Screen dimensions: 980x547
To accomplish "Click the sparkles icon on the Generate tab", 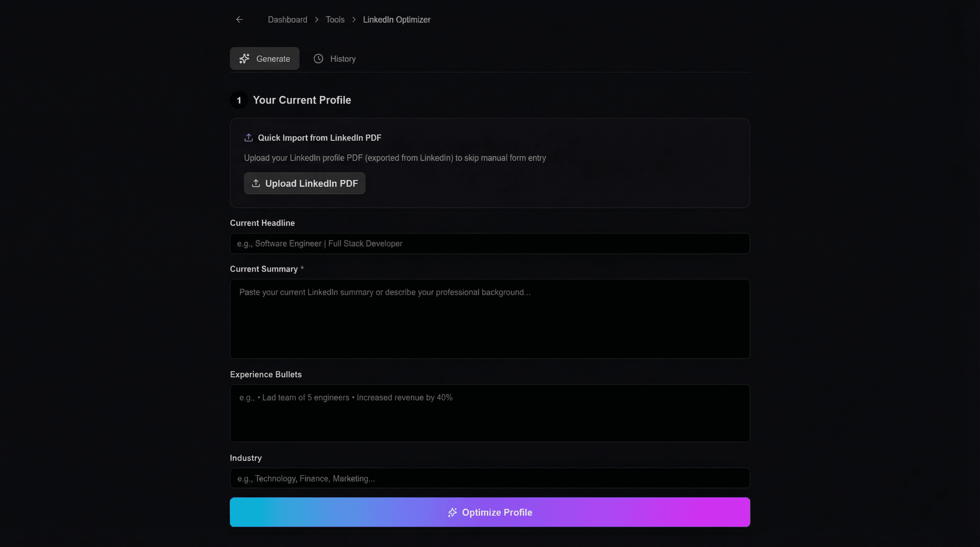I will click(244, 58).
